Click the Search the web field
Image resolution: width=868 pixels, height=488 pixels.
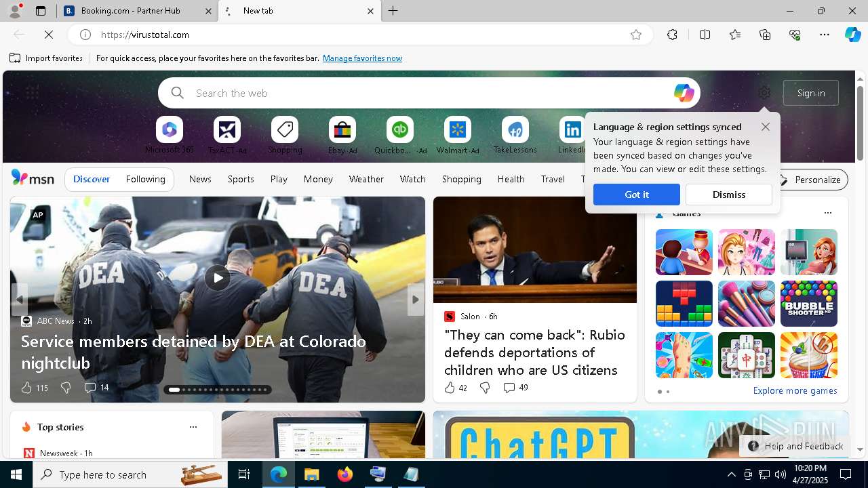pos(429,93)
